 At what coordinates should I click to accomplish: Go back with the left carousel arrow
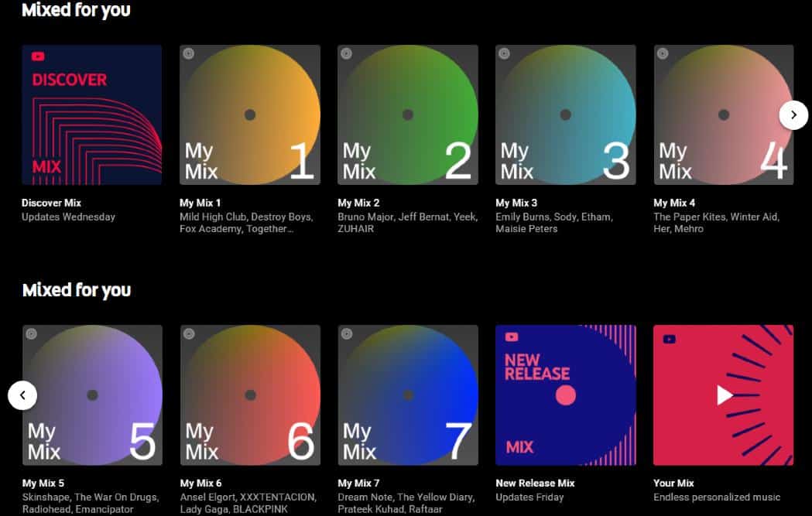coord(22,395)
